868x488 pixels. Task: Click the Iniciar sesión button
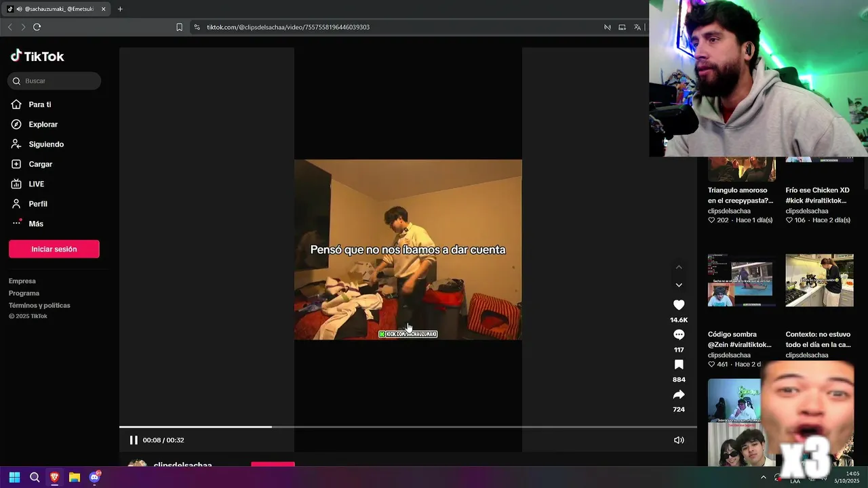pos(54,249)
